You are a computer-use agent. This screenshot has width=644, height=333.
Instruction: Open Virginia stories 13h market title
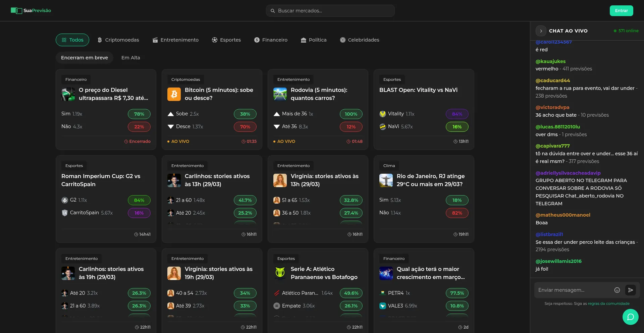tap(325, 180)
